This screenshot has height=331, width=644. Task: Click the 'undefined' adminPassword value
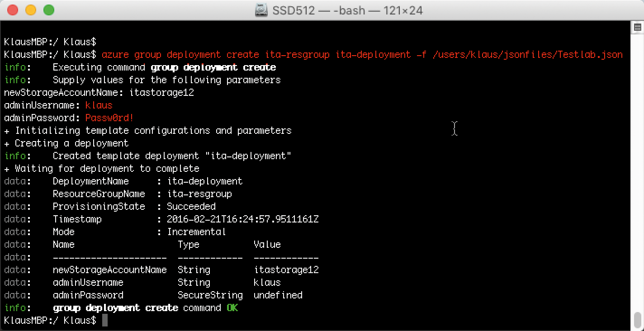point(278,295)
